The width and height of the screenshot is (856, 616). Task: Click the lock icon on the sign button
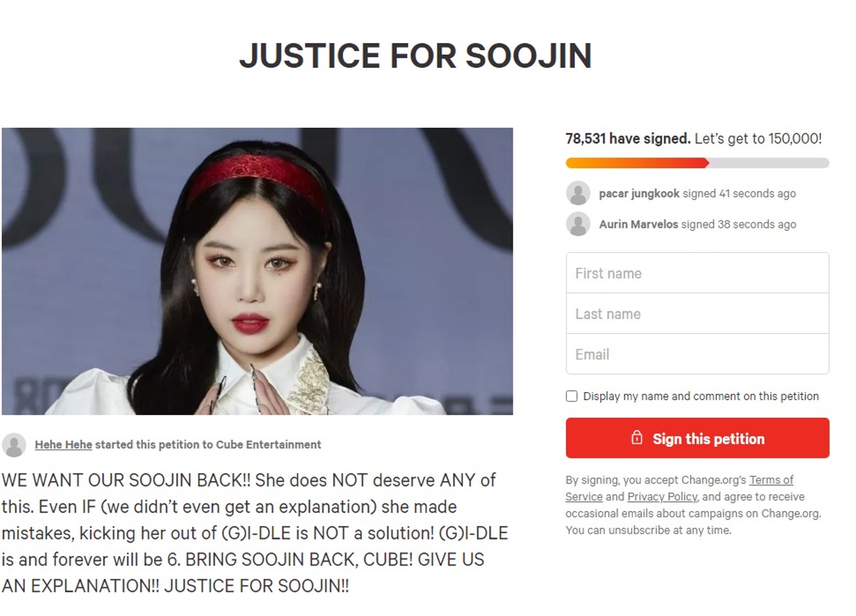pyautogui.click(x=637, y=438)
